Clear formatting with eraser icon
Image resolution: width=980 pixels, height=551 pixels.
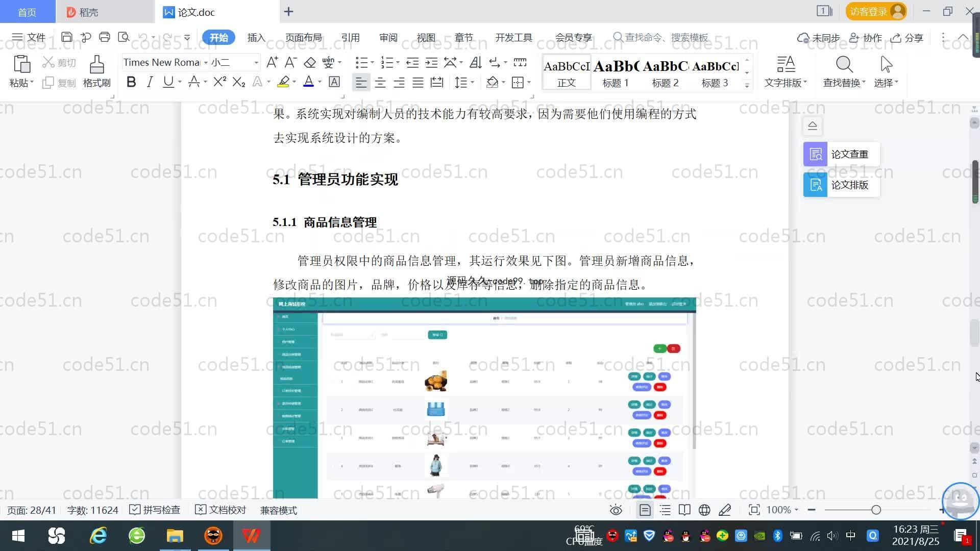pyautogui.click(x=309, y=62)
